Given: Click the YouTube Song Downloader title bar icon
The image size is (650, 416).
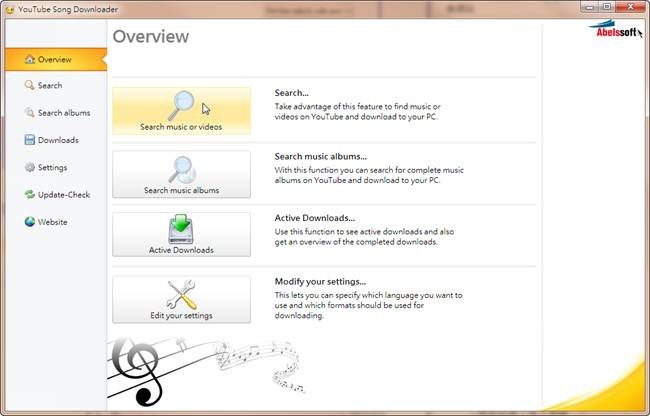Looking at the screenshot, I should tap(10, 10).
